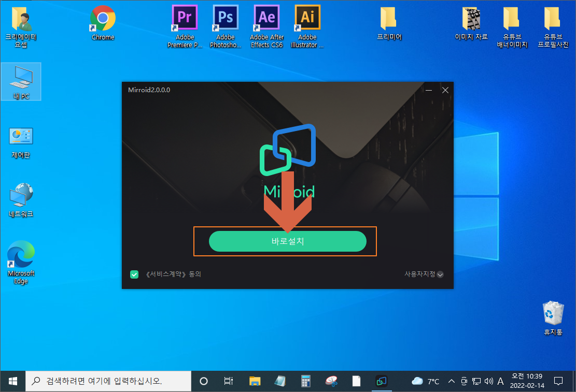The image size is (576, 392).
Task: Open the notepad-like app on taskbar
Action: click(x=280, y=381)
